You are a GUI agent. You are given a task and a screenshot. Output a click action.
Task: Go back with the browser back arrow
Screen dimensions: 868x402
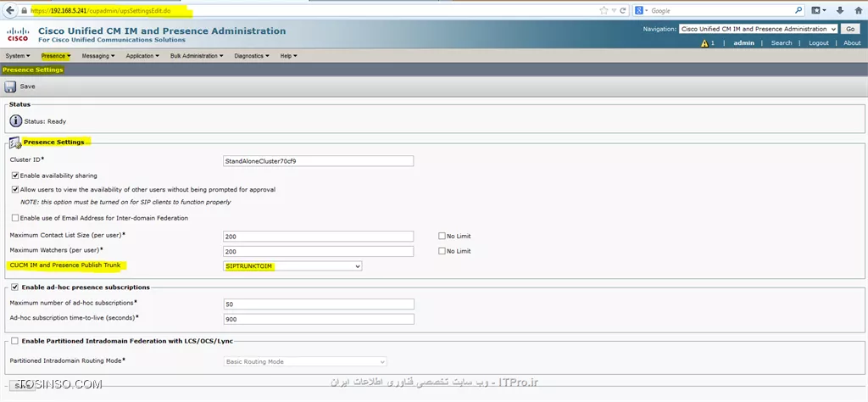(x=10, y=10)
